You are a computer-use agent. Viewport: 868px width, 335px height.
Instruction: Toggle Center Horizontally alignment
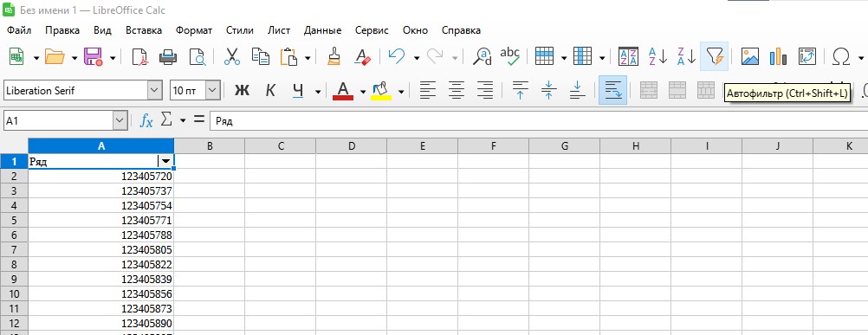[x=457, y=90]
